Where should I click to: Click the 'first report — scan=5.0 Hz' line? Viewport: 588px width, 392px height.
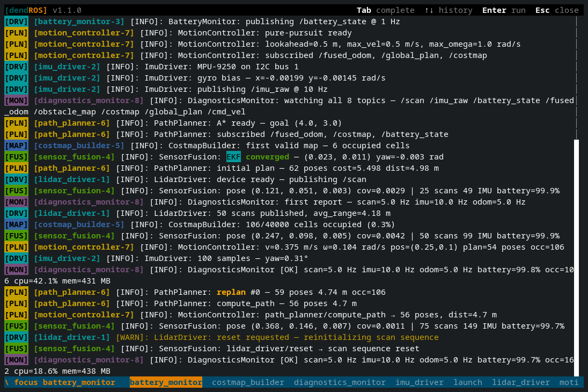pyautogui.click(x=265, y=201)
